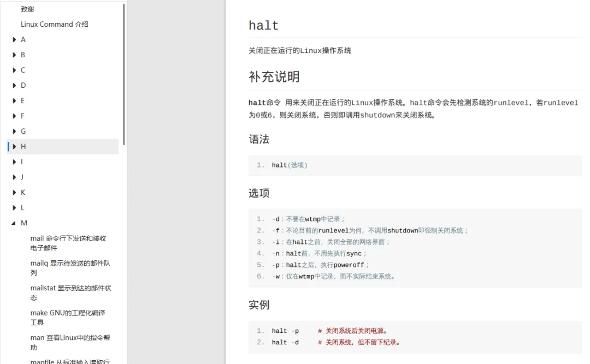Click the halt -d example line

click(x=337, y=342)
